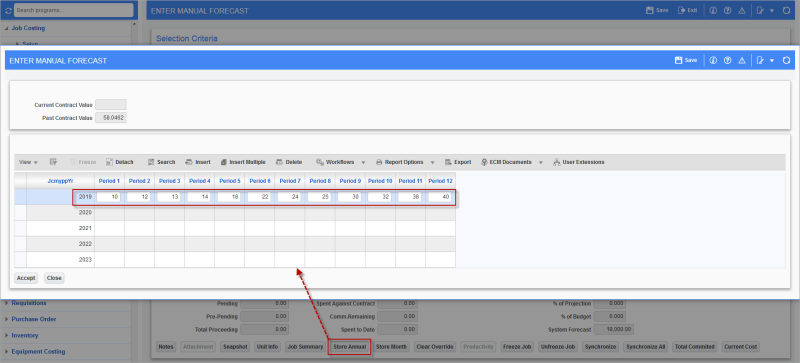Select the 2023 year row cell
800x363 pixels.
tap(60, 259)
